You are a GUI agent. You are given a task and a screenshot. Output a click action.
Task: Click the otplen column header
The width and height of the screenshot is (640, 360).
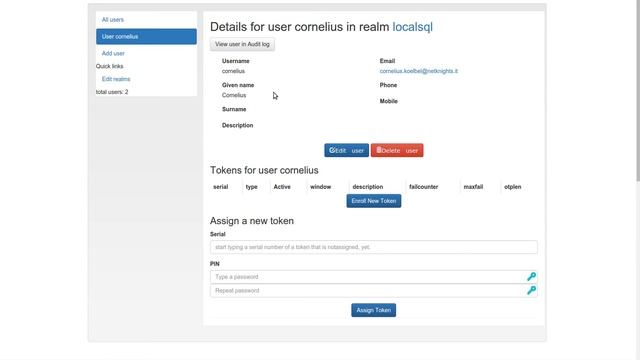click(x=512, y=187)
